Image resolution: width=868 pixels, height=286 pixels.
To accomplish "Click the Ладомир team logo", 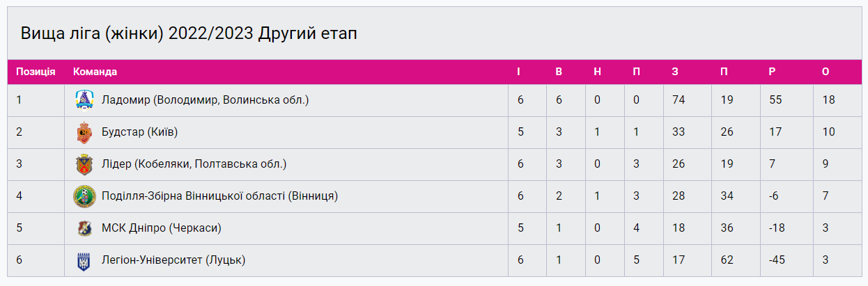I will pyautogui.click(x=84, y=100).
